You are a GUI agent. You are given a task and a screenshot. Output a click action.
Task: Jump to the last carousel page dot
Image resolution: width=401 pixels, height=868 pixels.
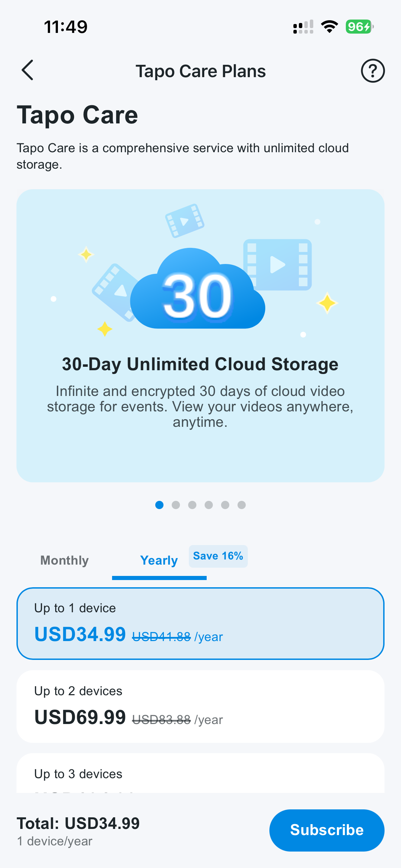point(242,505)
